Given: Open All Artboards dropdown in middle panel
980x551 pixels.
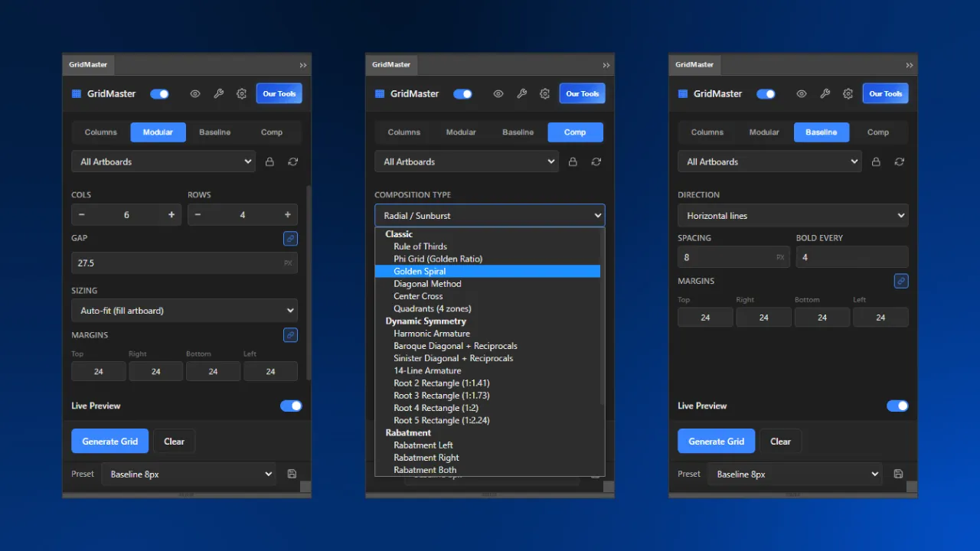Looking at the screenshot, I should (x=466, y=161).
